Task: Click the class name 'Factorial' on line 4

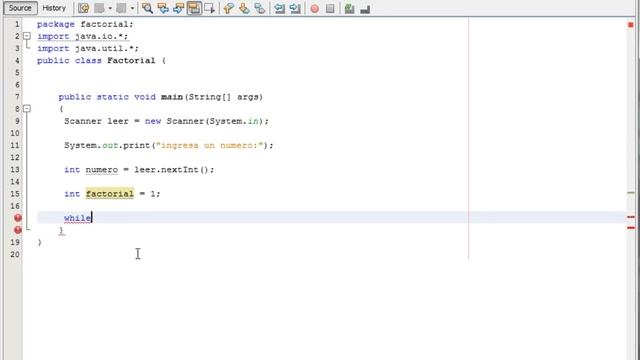Action: pos(131,60)
